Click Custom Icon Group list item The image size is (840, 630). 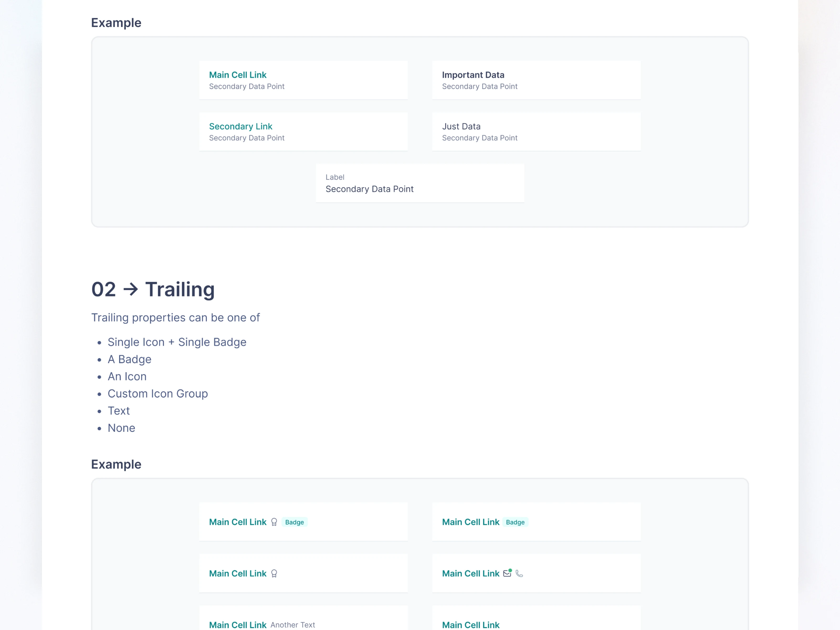[x=157, y=393]
